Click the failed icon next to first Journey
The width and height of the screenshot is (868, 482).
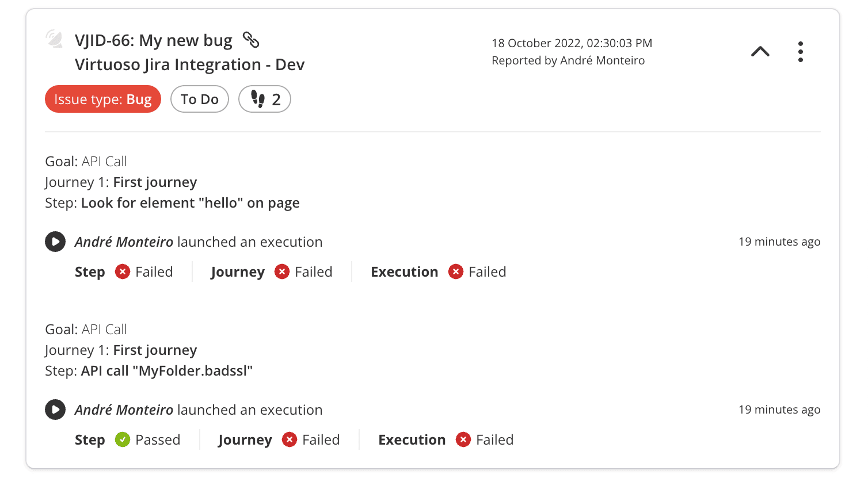pyautogui.click(x=282, y=271)
